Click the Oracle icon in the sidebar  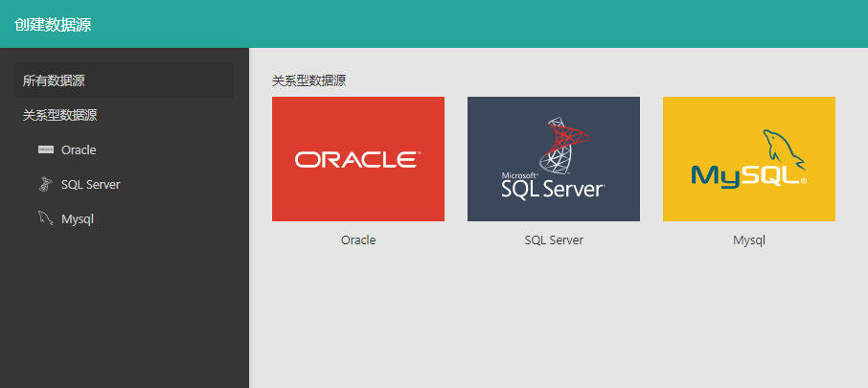click(x=45, y=149)
